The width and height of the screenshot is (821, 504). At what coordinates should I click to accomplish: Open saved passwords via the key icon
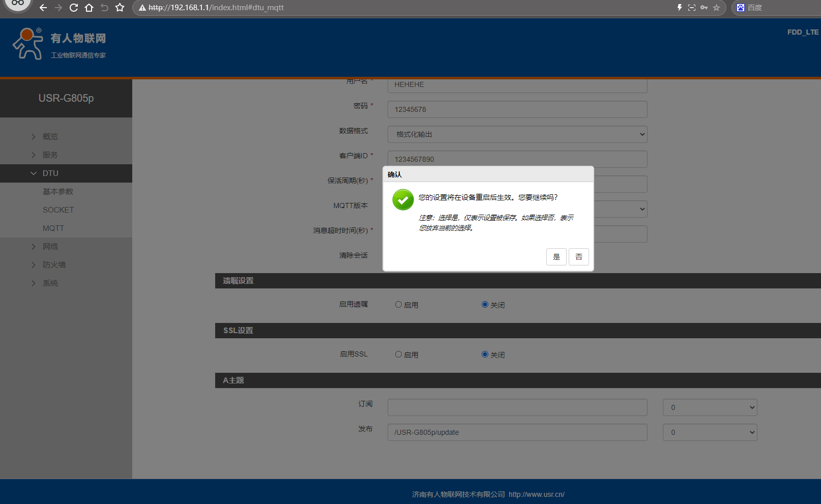point(704,8)
